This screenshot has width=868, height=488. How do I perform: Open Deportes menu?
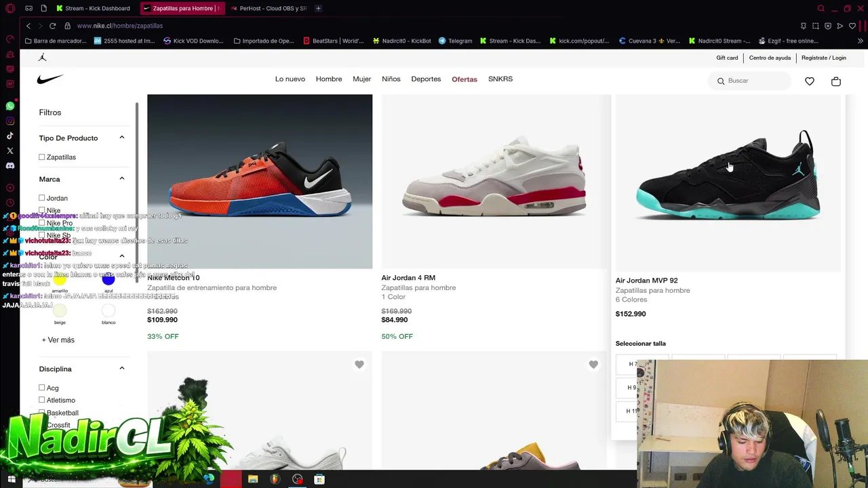[x=426, y=79]
